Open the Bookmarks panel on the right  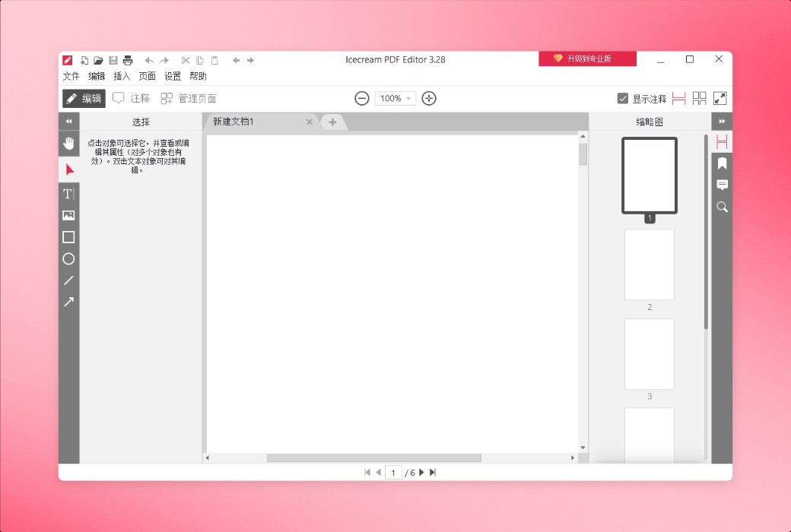click(721, 163)
